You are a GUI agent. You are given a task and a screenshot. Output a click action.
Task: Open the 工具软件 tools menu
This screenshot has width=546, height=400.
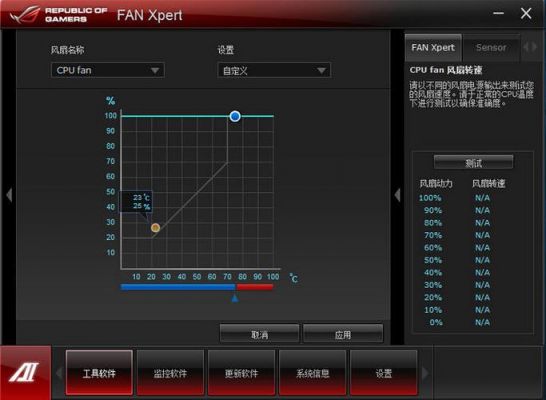click(99, 373)
